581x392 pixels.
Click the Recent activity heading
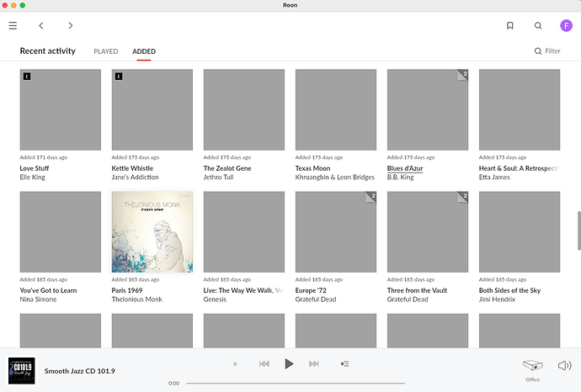(48, 51)
